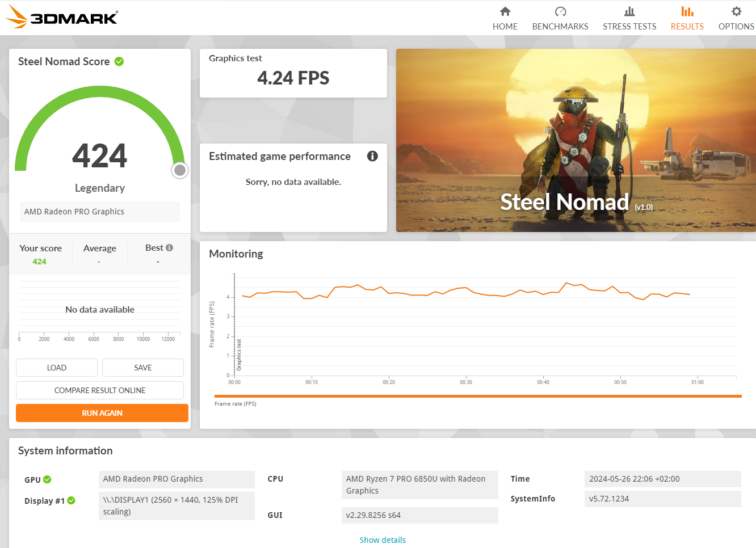Go to the HOME tab label

[x=505, y=26]
